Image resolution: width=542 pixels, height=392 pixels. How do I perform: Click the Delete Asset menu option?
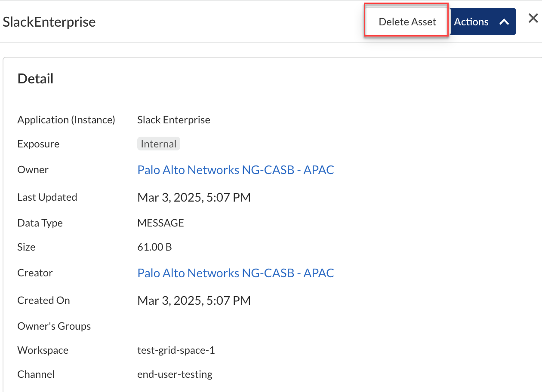coord(407,22)
